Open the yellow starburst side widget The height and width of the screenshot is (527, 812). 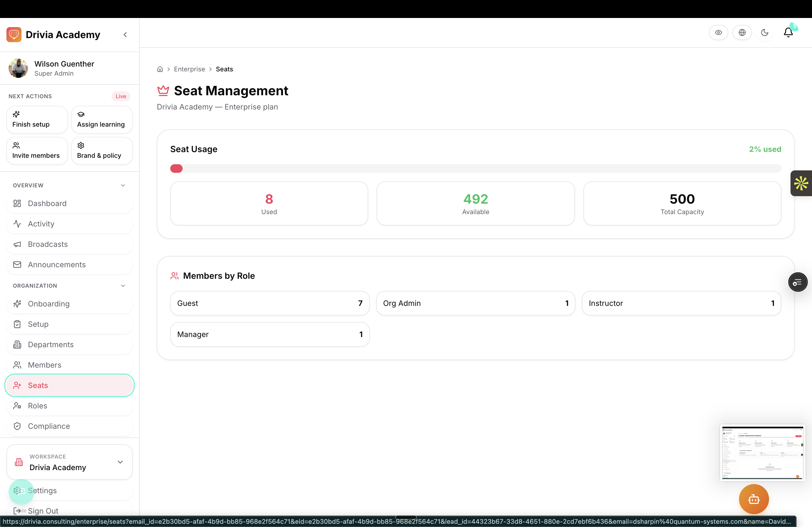point(801,183)
